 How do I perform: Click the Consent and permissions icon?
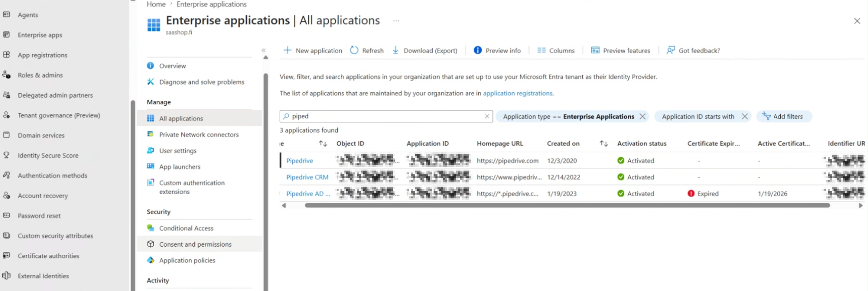[x=151, y=244]
